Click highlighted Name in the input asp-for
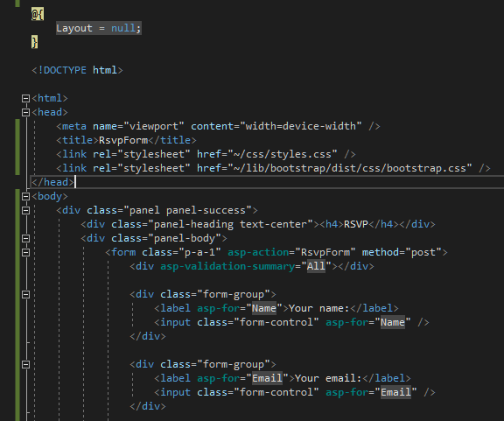Image resolution: width=504 pixels, height=421 pixels. (x=393, y=322)
